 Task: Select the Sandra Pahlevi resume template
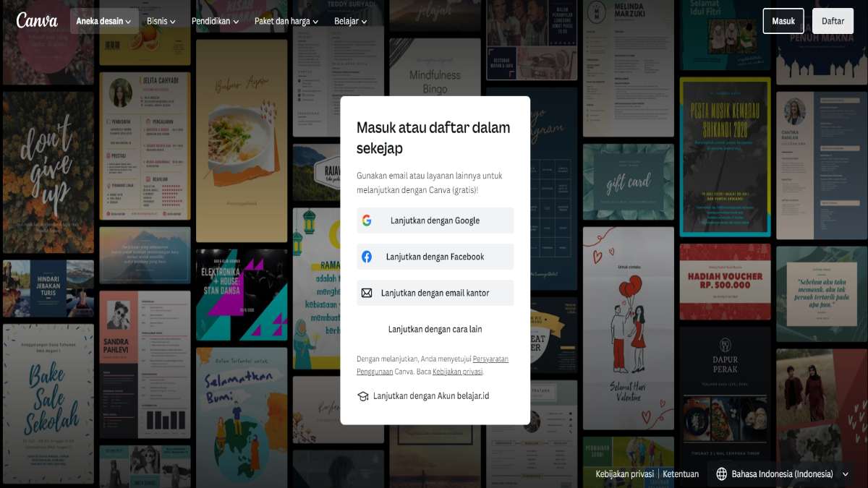tap(145, 365)
